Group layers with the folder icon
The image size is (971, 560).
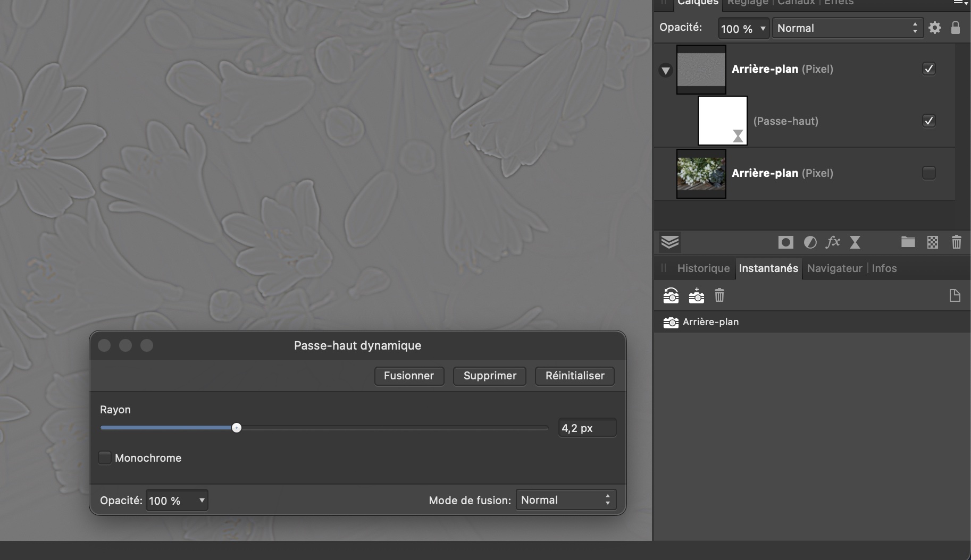click(908, 242)
